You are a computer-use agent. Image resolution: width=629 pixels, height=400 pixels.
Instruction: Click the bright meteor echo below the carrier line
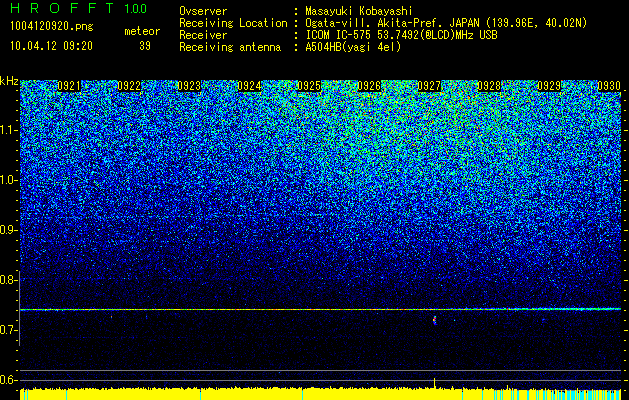coord(434,320)
